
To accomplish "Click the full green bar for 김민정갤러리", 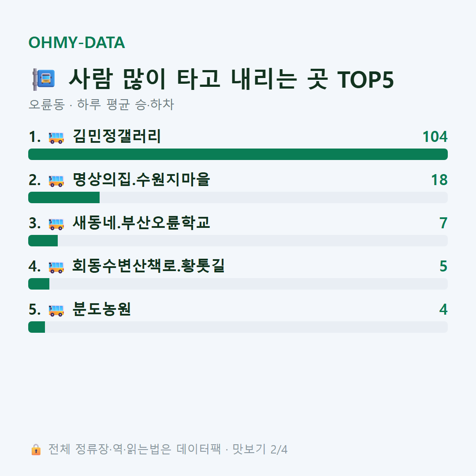I will click(x=238, y=154).
